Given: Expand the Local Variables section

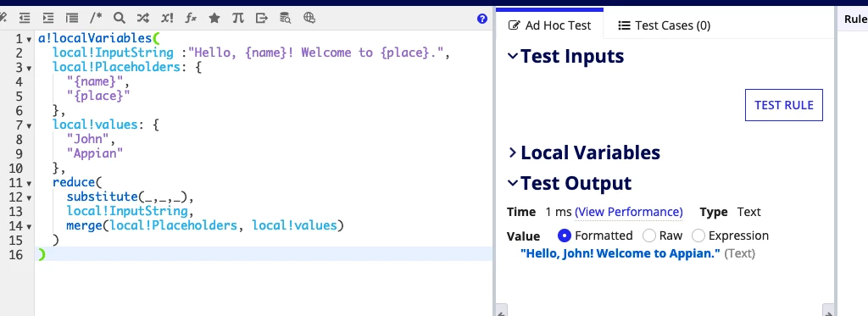Looking at the screenshot, I should (513, 152).
